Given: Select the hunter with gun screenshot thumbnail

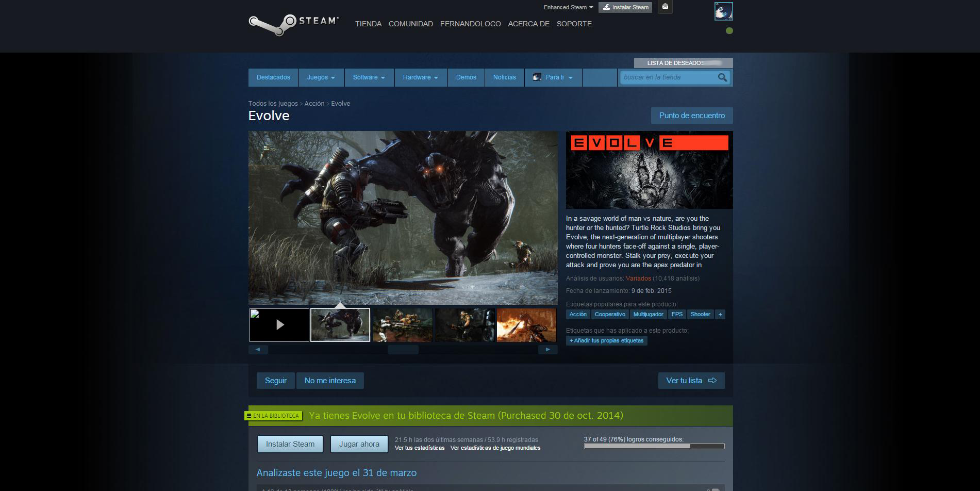Looking at the screenshot, I should [x=403, y=325].
